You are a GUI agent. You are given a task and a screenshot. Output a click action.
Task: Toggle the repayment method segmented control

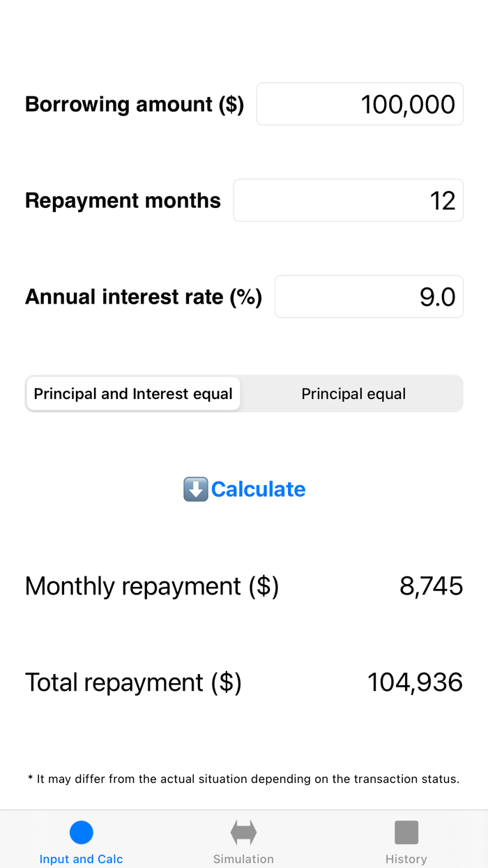(244, 394)
